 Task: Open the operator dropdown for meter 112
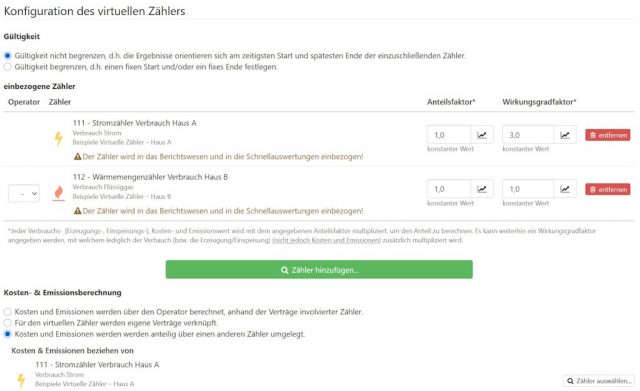(24, 193)
